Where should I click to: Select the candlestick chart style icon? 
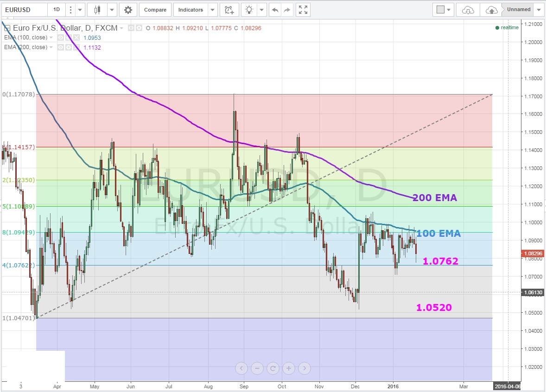[x=97, y=10]
